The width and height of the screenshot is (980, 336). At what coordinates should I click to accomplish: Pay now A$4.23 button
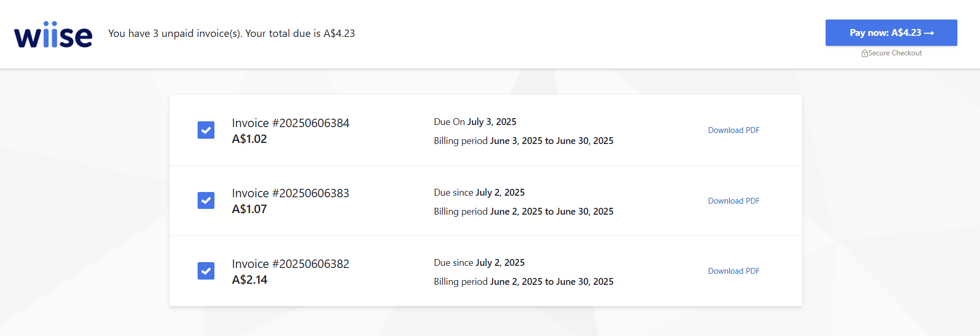(x=891, y=33)
